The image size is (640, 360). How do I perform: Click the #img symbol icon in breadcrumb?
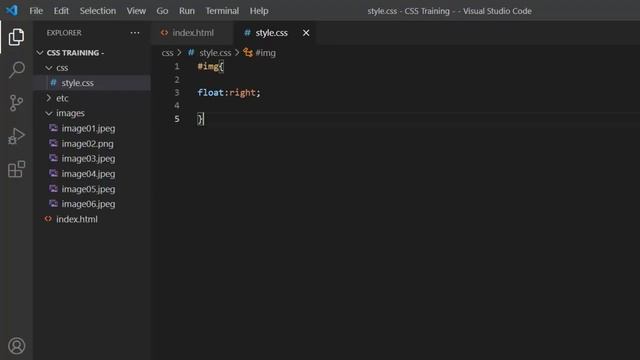coord(248,53)
